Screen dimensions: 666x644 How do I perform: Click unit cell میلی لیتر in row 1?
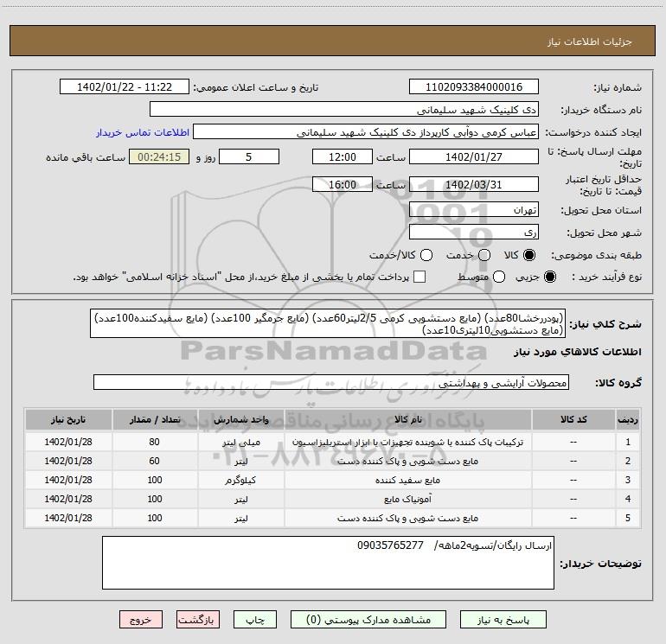(x=240, y=442)
